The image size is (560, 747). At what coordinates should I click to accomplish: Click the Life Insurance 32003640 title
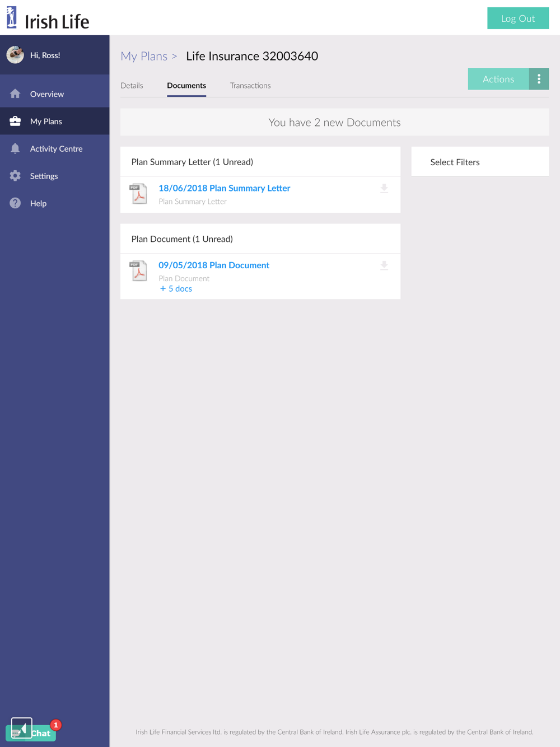[252, 56]
